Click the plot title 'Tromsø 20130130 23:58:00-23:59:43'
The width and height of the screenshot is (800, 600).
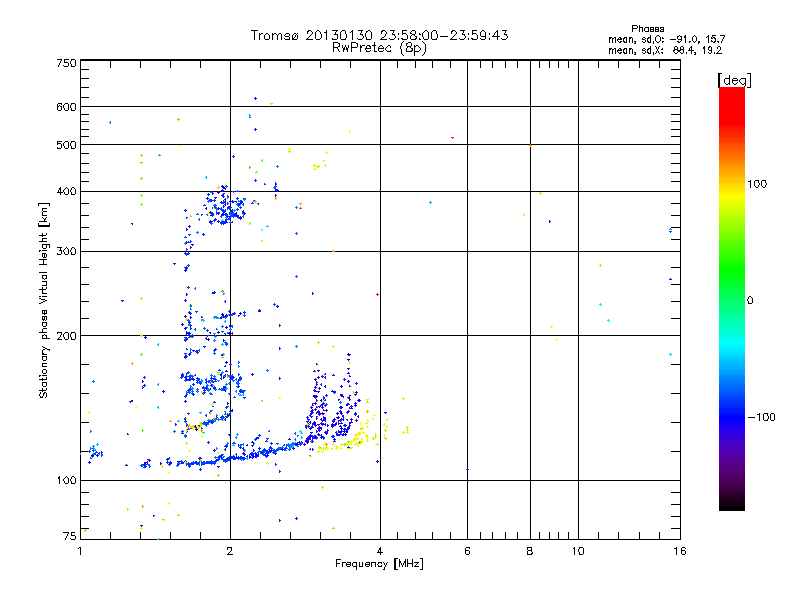point(379,35)
